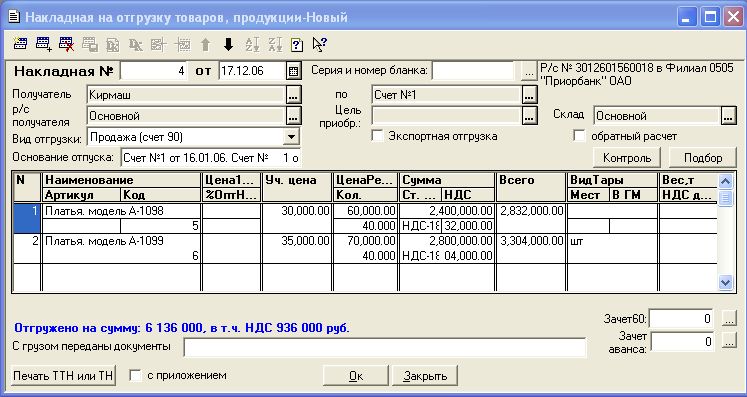Click the Всего cell 2,832,000.00

531,211
